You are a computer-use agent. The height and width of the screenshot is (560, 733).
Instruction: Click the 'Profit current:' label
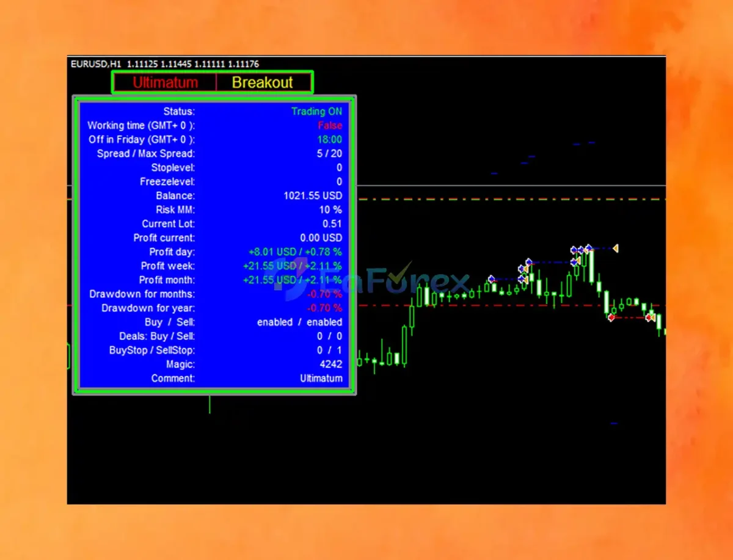pos(164,238)
